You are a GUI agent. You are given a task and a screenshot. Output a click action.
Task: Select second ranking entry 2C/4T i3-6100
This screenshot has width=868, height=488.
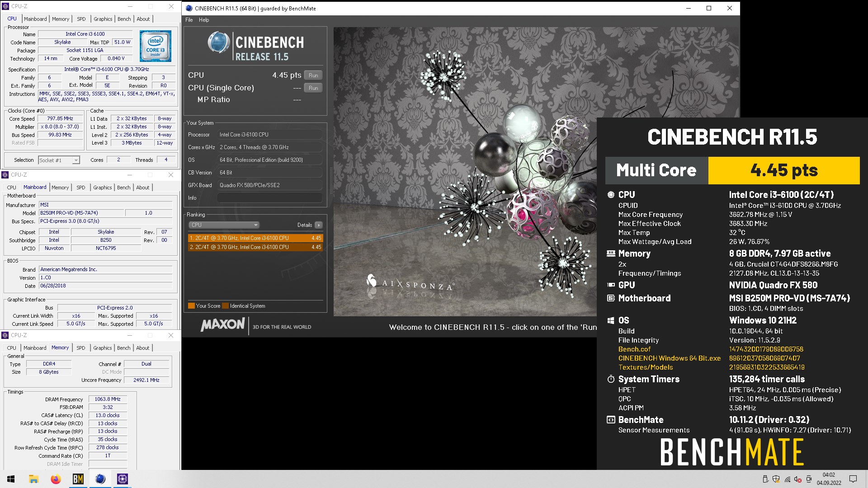(x=255, y=247)
